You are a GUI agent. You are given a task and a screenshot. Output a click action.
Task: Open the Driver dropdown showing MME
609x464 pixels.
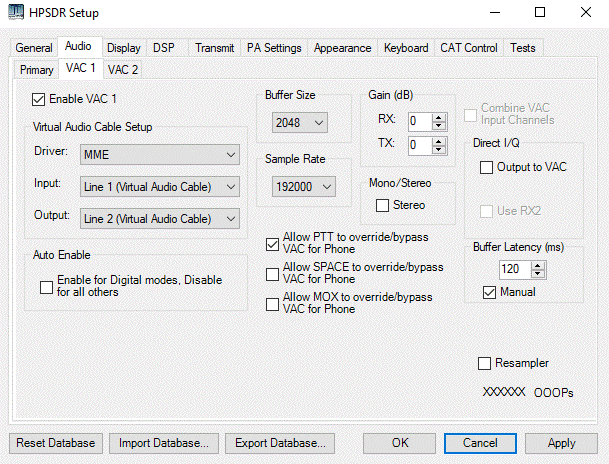(x=160, y=155)
